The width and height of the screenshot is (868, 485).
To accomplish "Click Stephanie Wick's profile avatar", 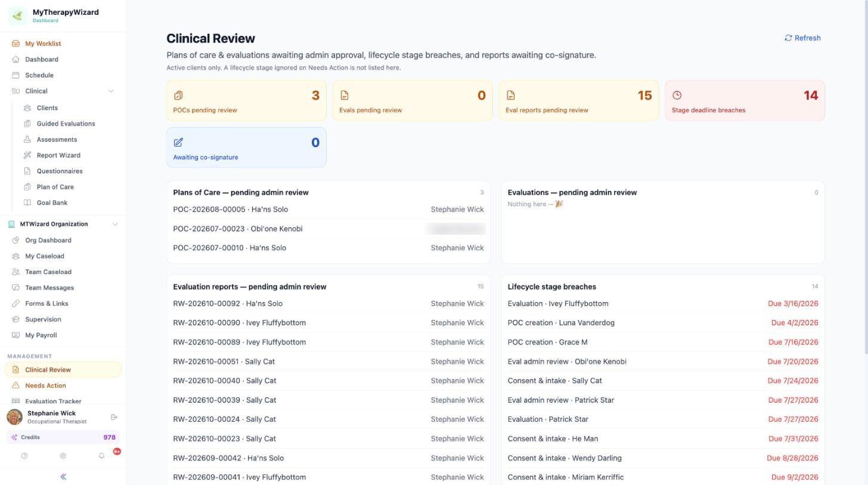I will pos(15,417).
